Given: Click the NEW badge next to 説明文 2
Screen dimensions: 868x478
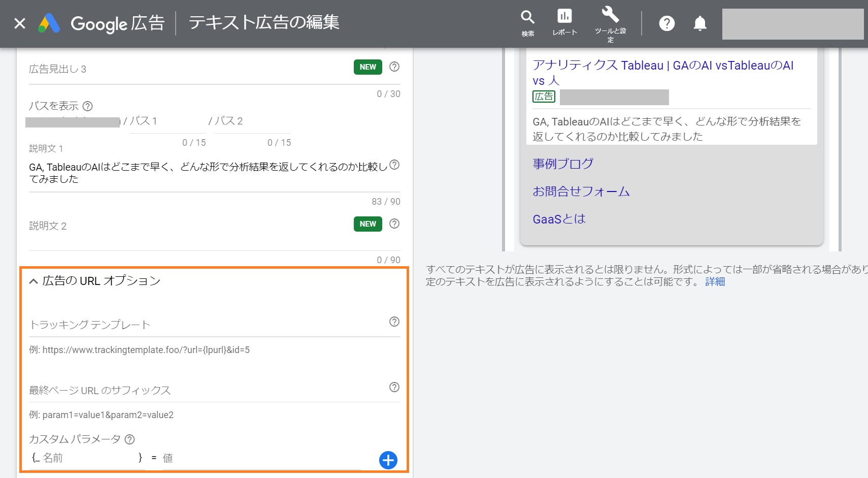Looking at the screenshot, I should pyautogui.click(x=368, y=224).
